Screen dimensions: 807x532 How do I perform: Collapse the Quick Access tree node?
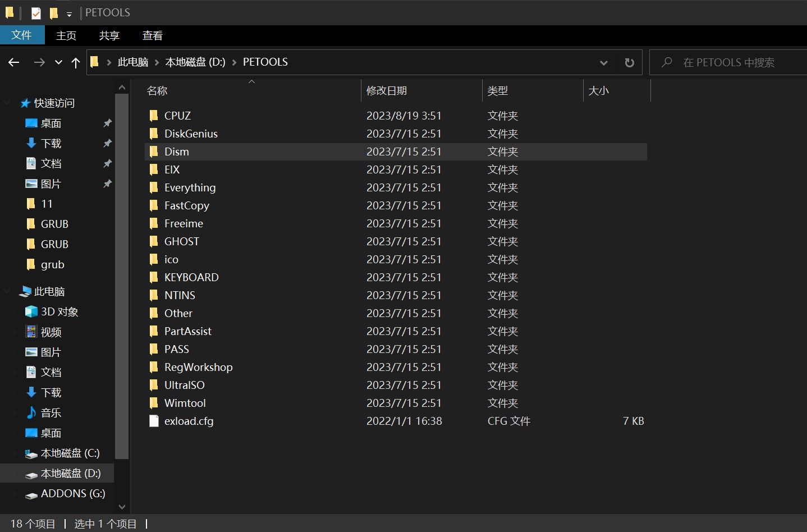pyautogui.click(x=7, y=103)
